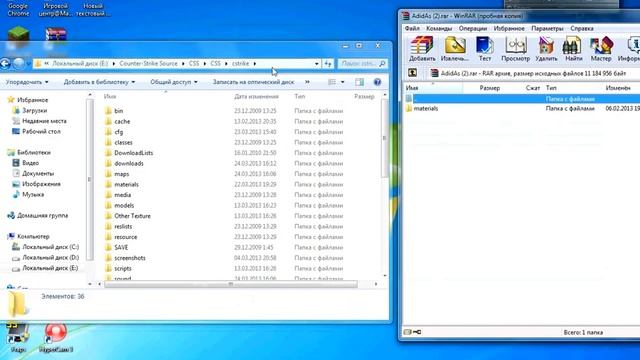Viewport: 640px width, 360px height.
Task: Expand the cstrike breadcrumb arrow
Action: [255, 64]
